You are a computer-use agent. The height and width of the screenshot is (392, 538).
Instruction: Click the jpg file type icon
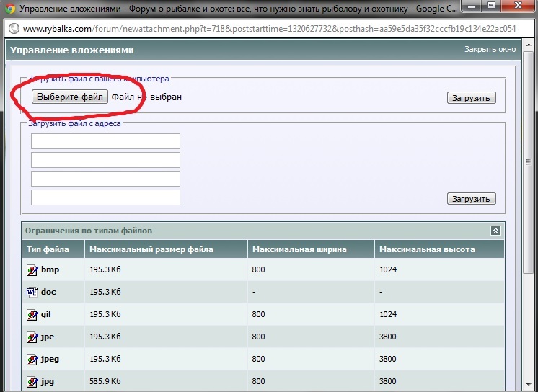point(32,382)
